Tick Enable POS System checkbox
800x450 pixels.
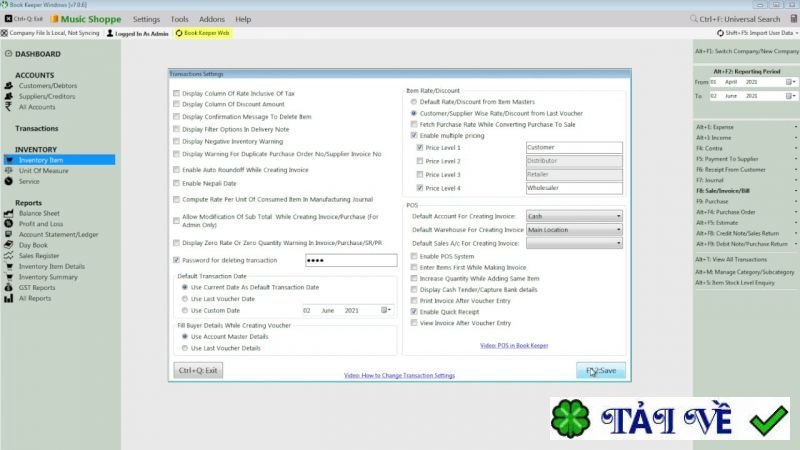(x=414, y=256)
